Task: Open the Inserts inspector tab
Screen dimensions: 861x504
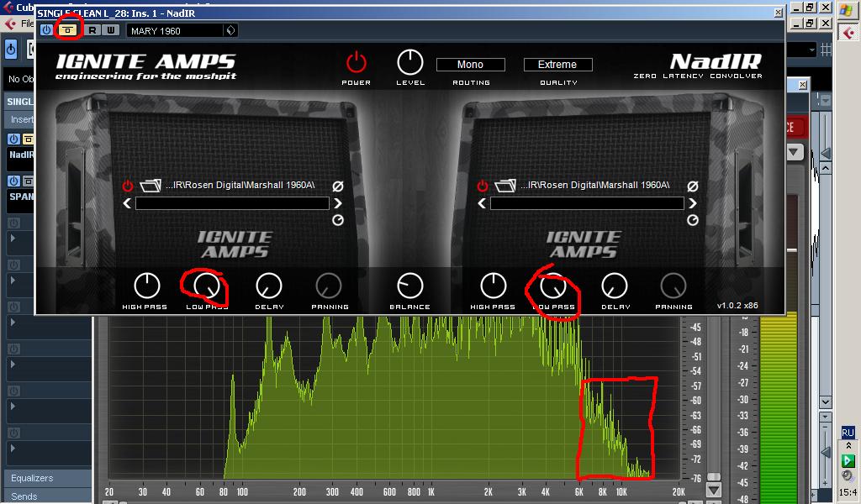Action: coord(22,119)
